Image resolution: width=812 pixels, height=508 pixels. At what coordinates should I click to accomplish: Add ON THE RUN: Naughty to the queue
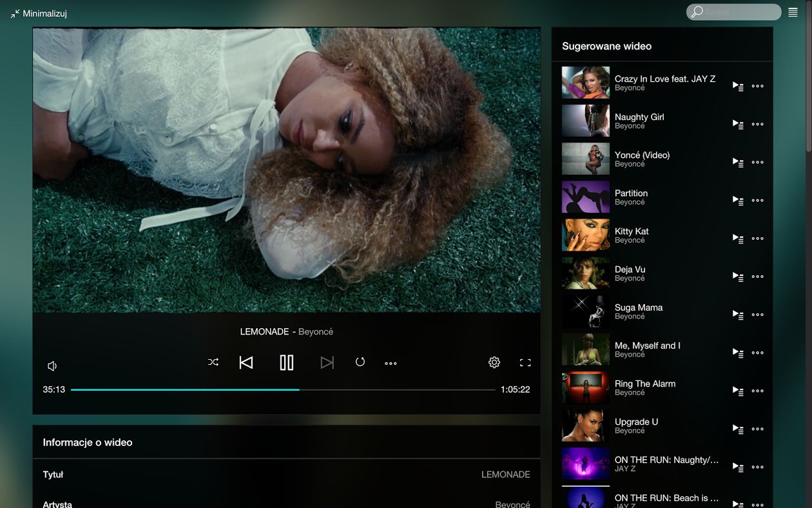pos(739,467)
